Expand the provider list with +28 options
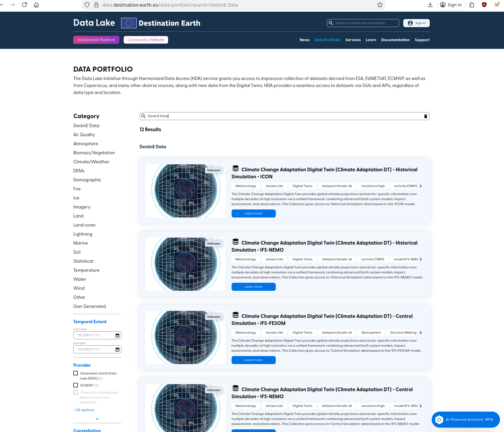Viewport: 504px width, 432px height. (84, 410)
